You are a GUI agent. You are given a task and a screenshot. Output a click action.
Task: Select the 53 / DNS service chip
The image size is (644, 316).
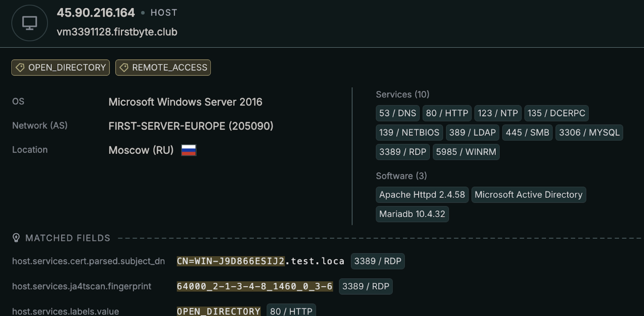pos(397,113)
